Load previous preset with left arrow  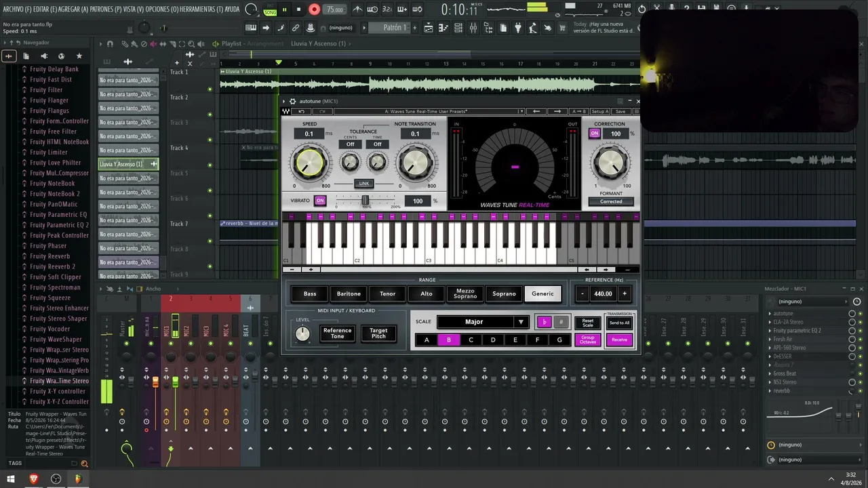point(536,111)
